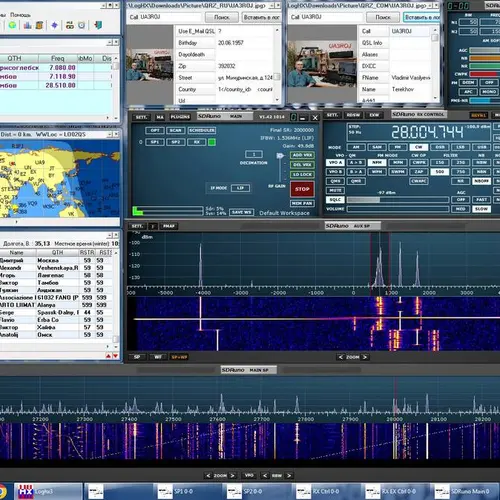Zoom in with the AUX SP right arrow
This screenshot has height=500, width=500.
365,357
